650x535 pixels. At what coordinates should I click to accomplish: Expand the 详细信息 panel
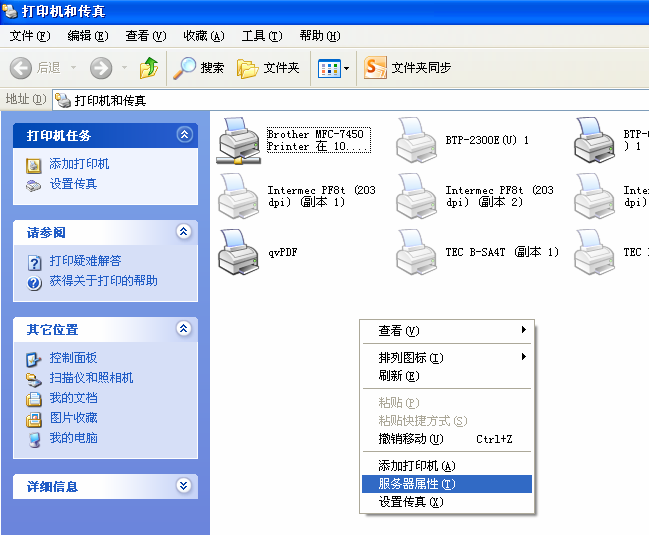tap(184, 485)
